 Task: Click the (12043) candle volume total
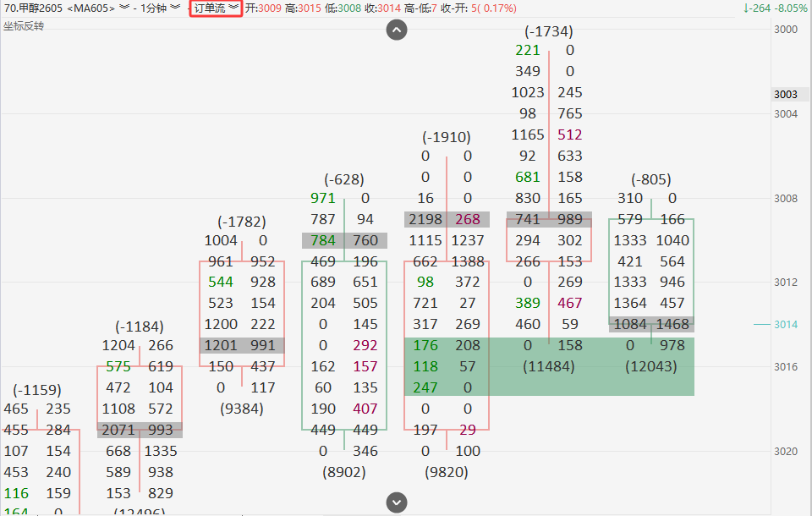coord(650,366)
